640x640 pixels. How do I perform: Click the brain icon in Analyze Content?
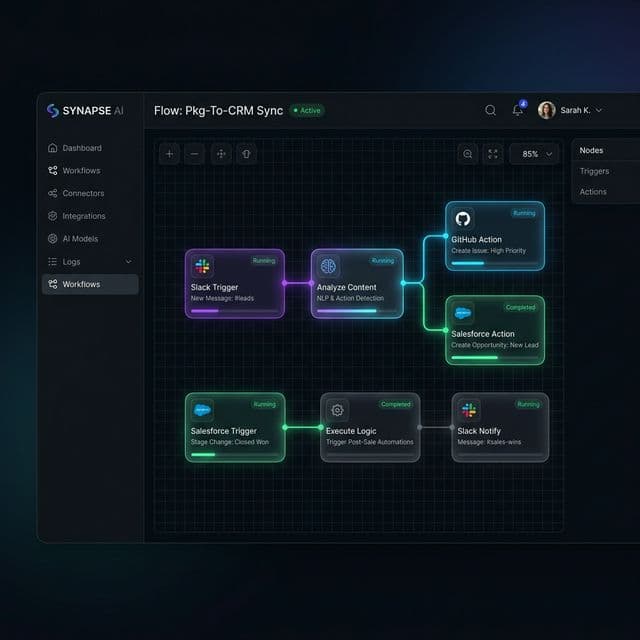click(328, 266)
